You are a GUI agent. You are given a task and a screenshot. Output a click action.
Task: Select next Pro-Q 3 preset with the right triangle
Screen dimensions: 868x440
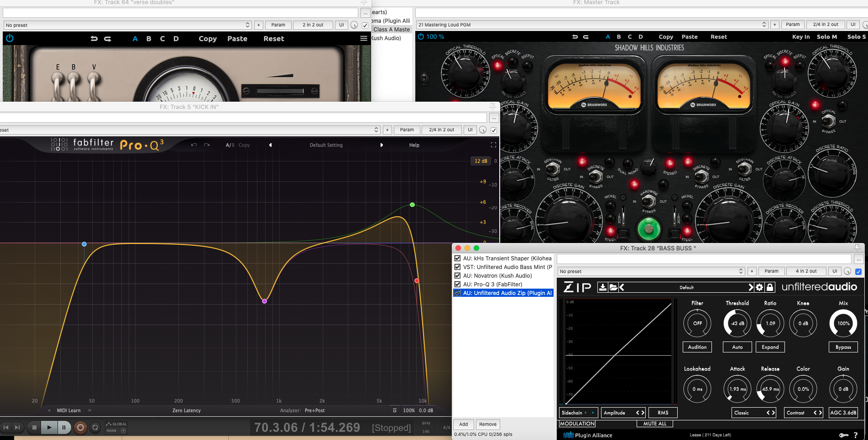pos(382,145)
